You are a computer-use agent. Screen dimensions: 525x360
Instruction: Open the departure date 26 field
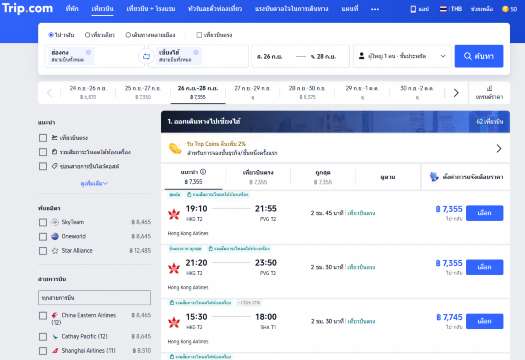point(270,56)
